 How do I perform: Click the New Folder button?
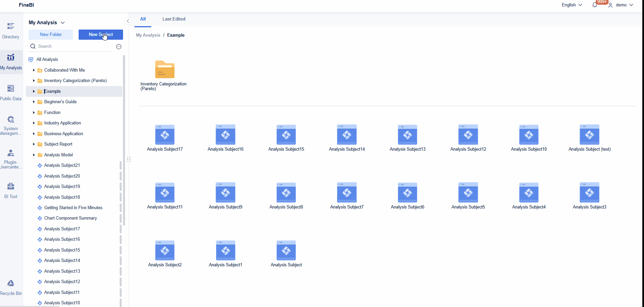pos(51,35)
